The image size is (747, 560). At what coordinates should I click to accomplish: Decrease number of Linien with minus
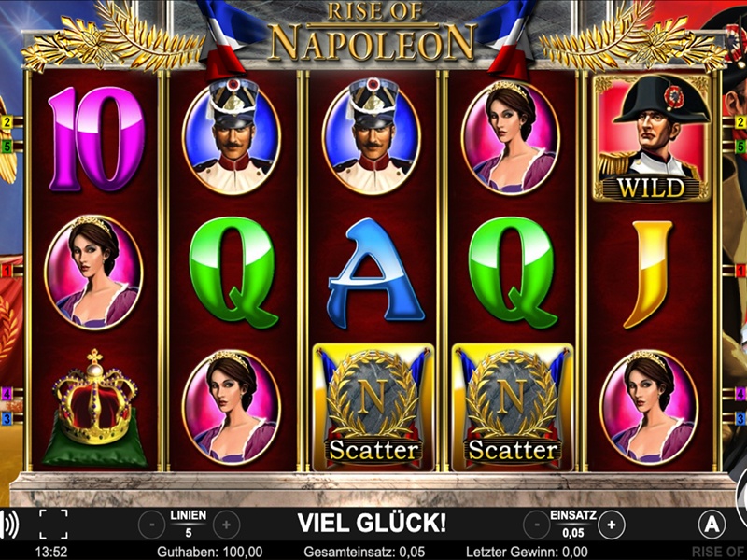152,525
